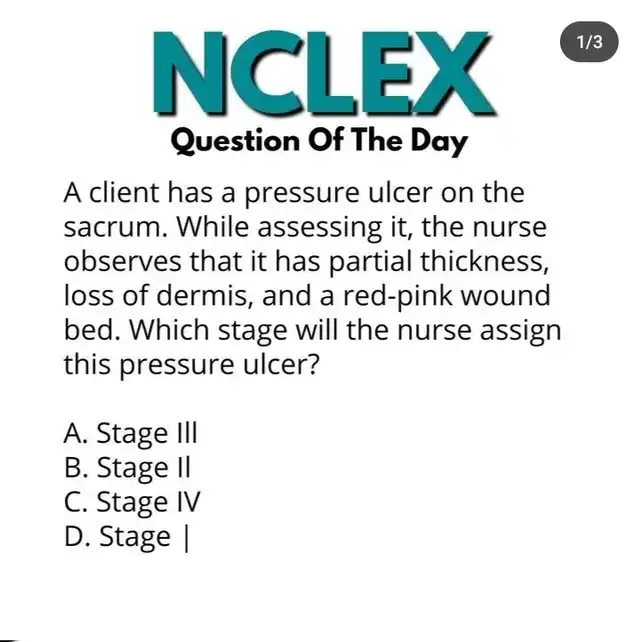Select answer B. Stage II
The width and height of the screenshot is (640, 642).
(x=127, y=468)
